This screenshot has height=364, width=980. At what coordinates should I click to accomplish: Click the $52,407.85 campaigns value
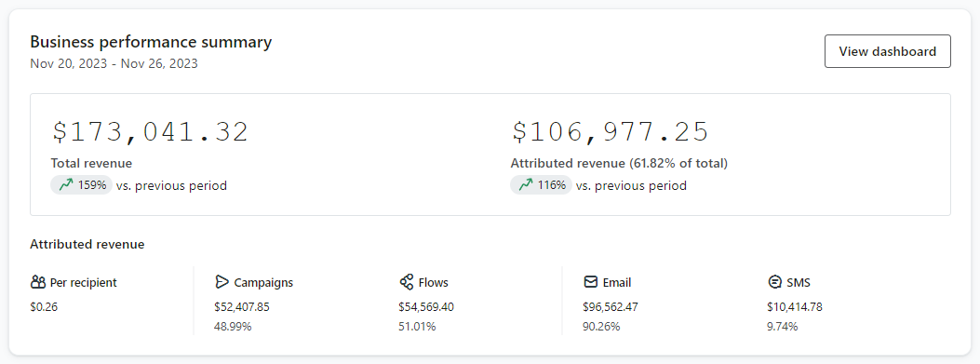242,307
